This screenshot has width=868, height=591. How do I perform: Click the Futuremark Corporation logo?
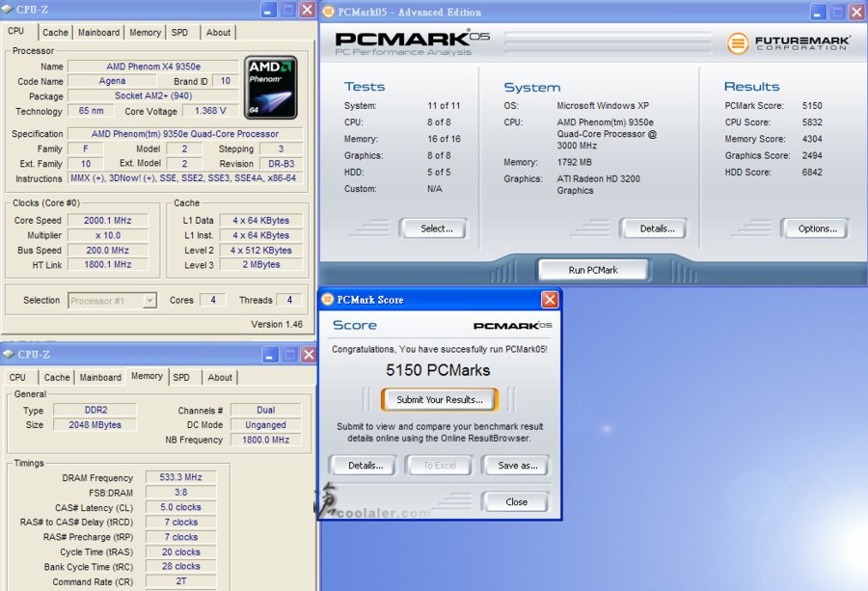coord(789,43)
